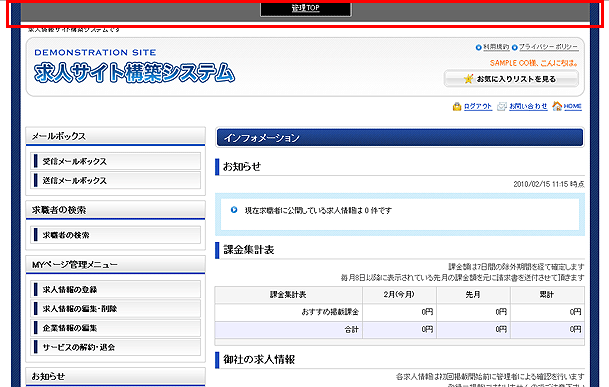Click the blue bullet icon before 利用規約
Screen dimensions: 609x387
tap(478, 47)
